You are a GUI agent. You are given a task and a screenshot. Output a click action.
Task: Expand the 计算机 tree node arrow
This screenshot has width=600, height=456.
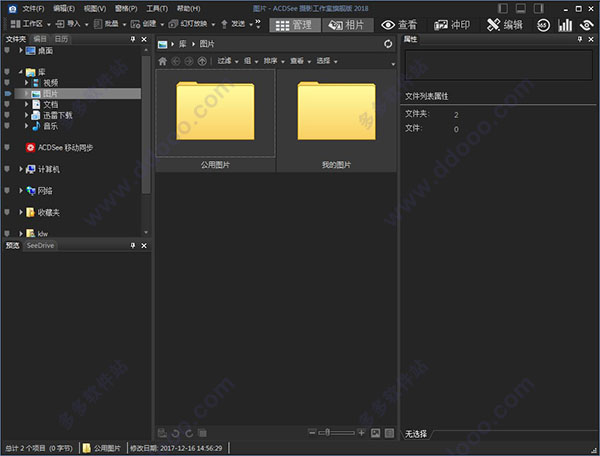pyautogui.click(x=21, y=169)
